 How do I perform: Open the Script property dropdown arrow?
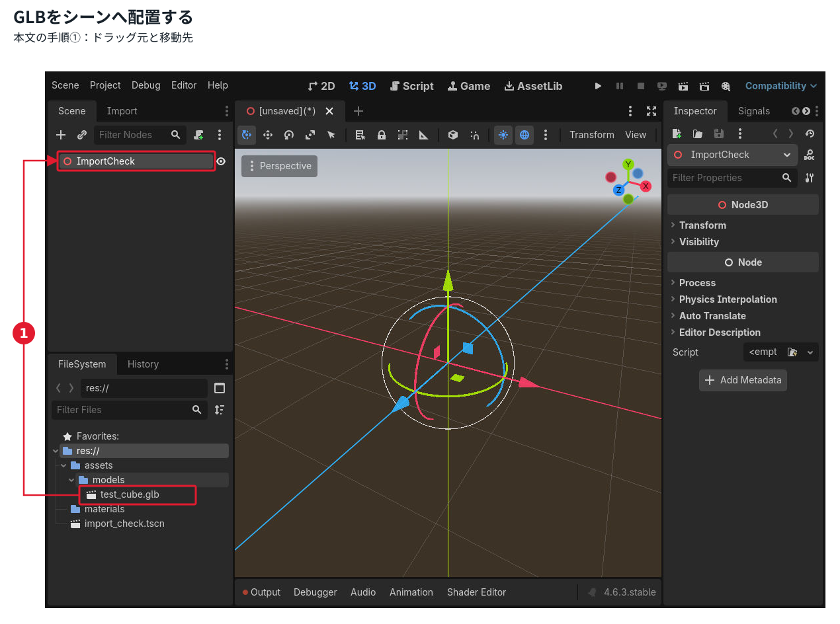810,352
